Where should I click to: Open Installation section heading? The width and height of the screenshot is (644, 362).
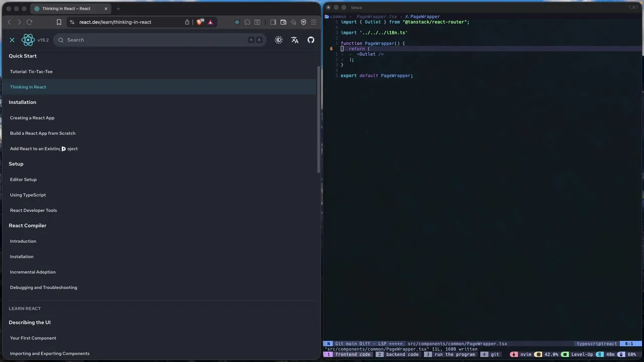(22, 102)
